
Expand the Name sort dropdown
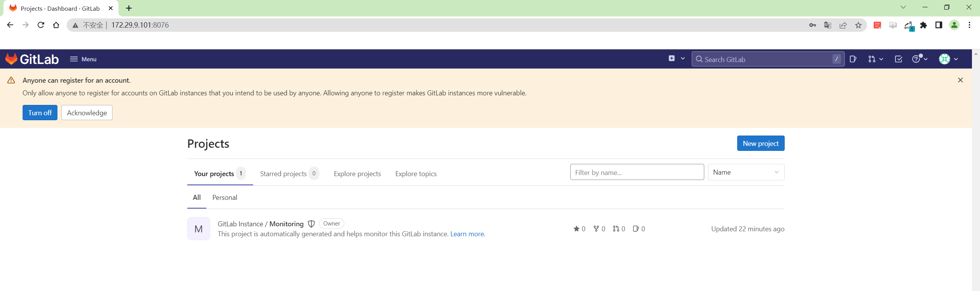tap(746, 172)
